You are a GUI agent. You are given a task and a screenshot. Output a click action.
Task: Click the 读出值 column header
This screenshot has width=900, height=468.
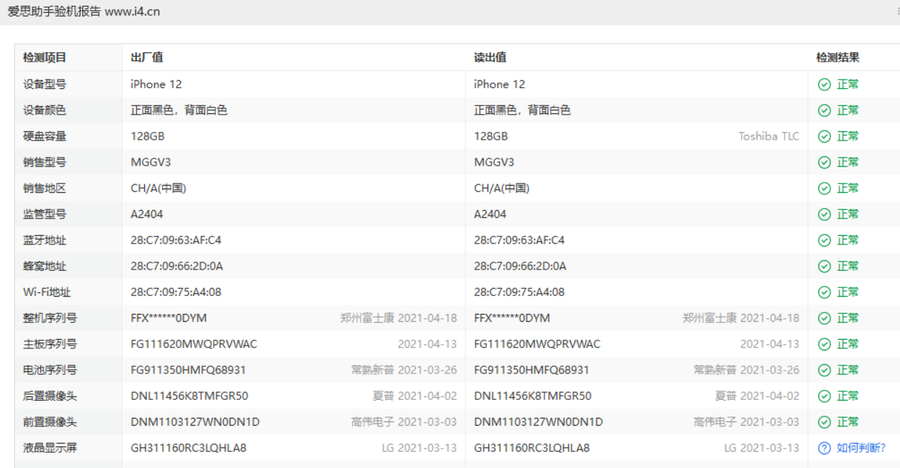(x=490, y=57)
